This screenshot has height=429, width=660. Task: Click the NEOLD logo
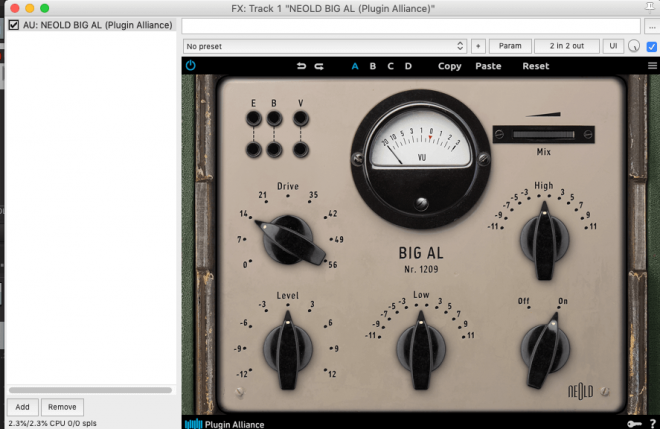coord(580,392)
